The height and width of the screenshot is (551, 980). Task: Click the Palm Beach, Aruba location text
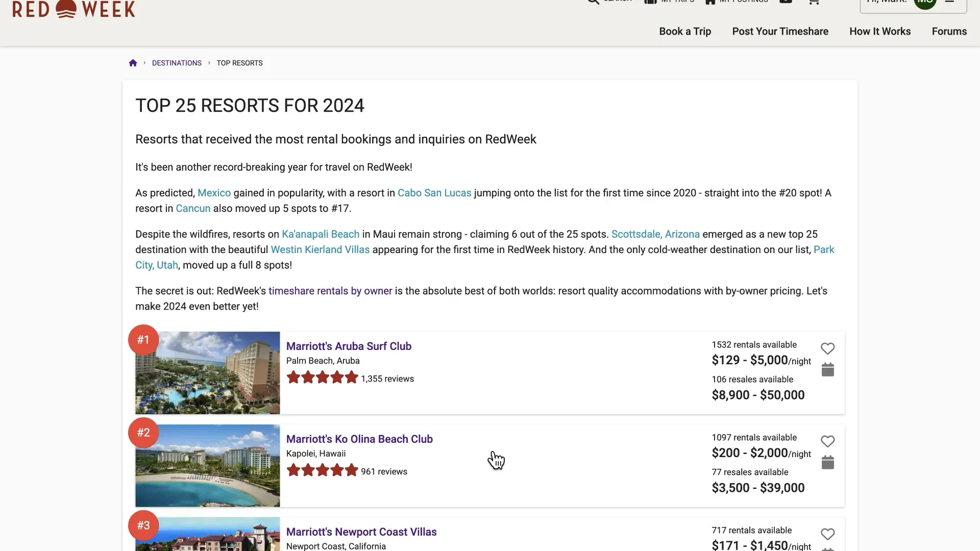click(323, 361)
